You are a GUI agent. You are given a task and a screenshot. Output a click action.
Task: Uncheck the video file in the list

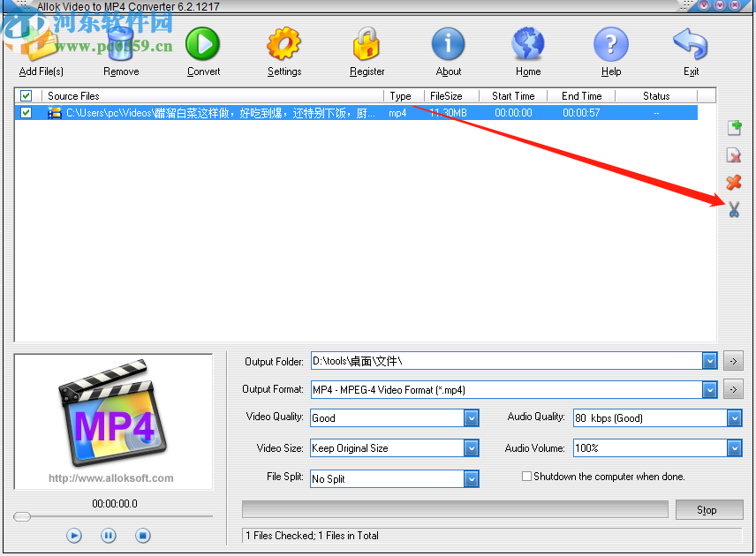[26, 112]
